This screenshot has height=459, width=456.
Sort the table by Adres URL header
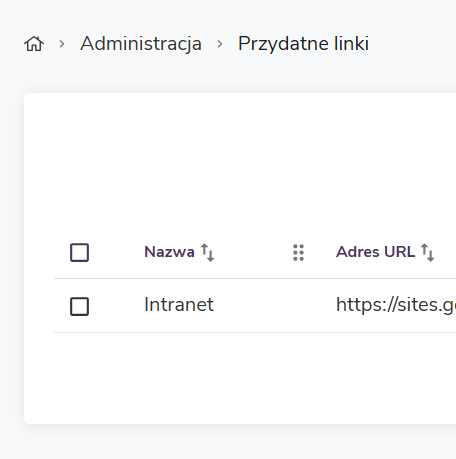click(x=376, y=252)
